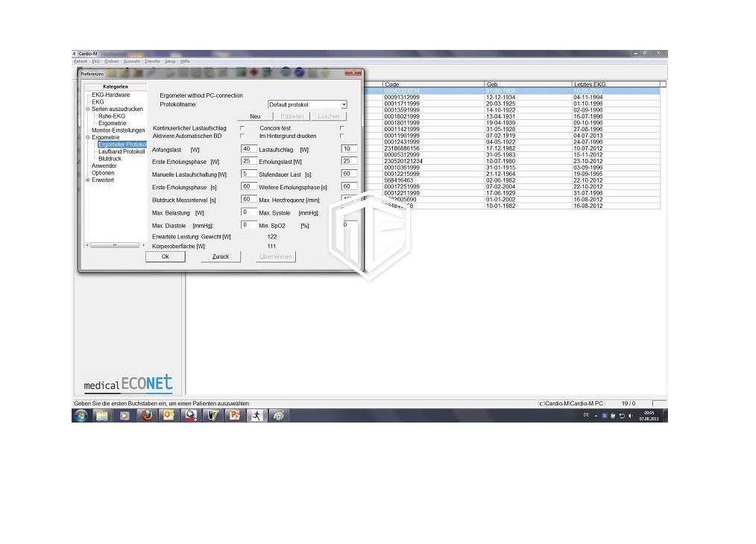Click the Übernehmen button
Screen dimensions: 756x544
[x=275, y=257]
